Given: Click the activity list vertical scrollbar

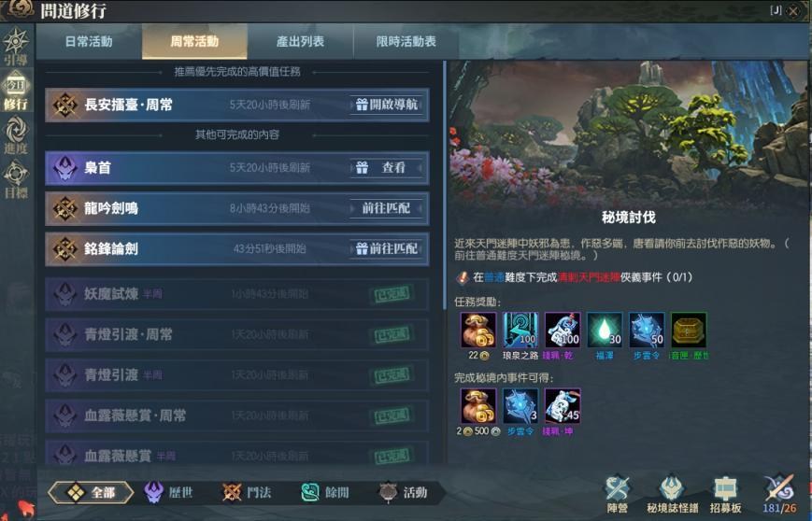Looking at the screenshot, I should coord(445,186).
